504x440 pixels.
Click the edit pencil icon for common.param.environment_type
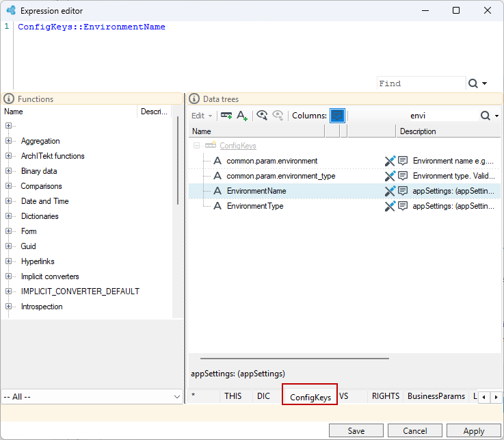pos(390,176)
